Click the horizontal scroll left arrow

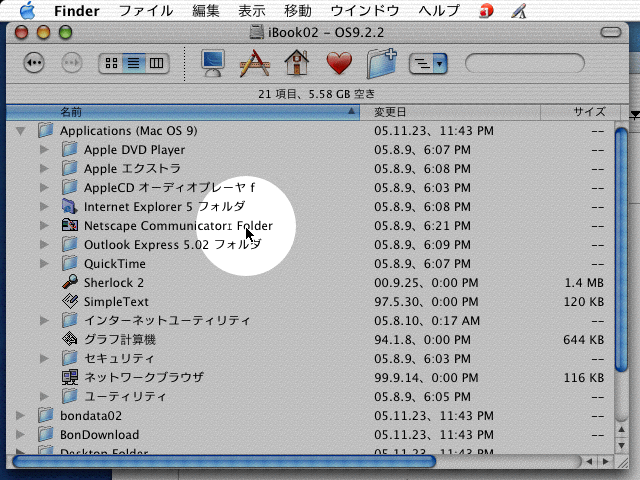589,462
